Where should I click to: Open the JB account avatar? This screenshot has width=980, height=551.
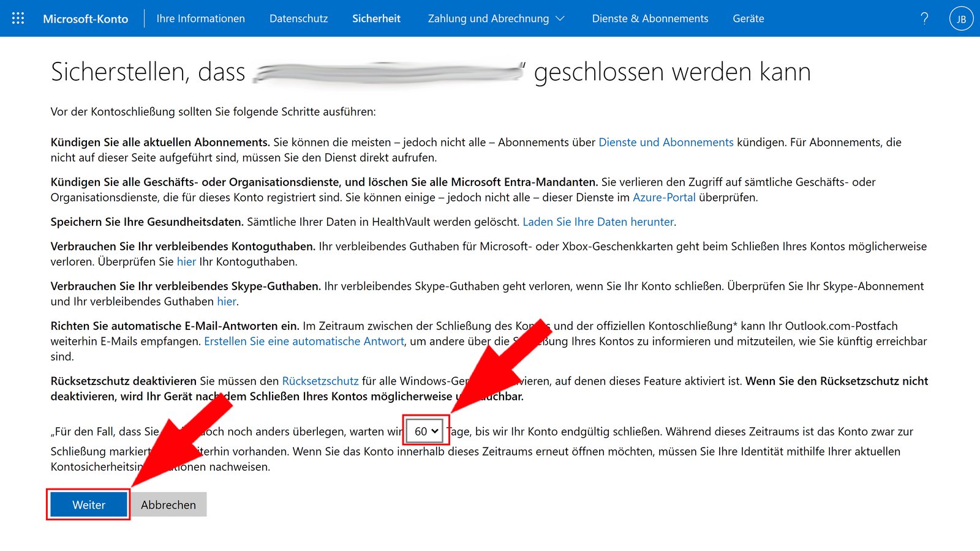tap(961, 18)
